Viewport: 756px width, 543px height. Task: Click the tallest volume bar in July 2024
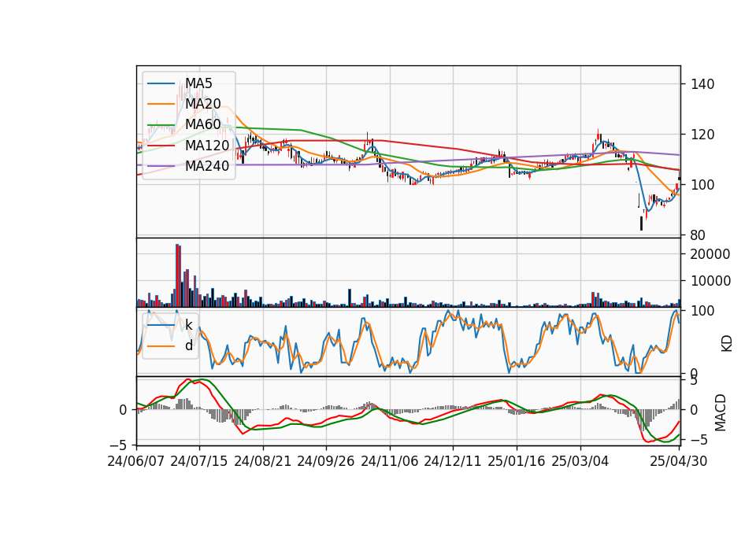click(177, 275)
